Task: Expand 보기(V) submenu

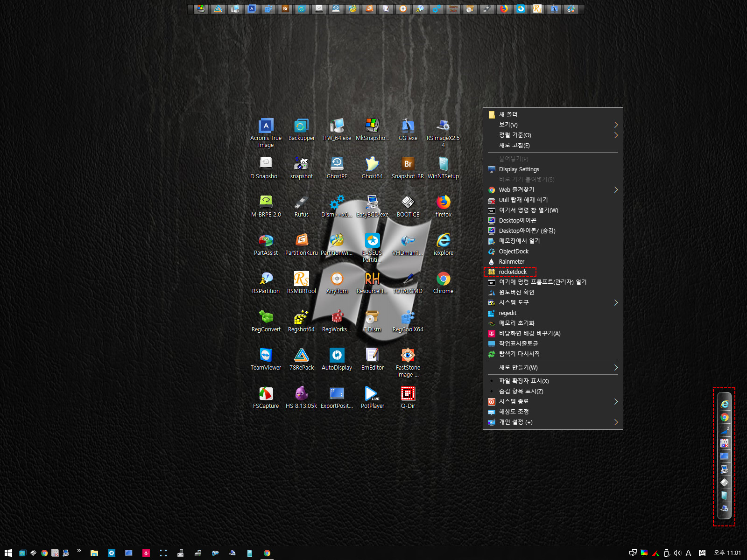Action: (x=553, y=125)
